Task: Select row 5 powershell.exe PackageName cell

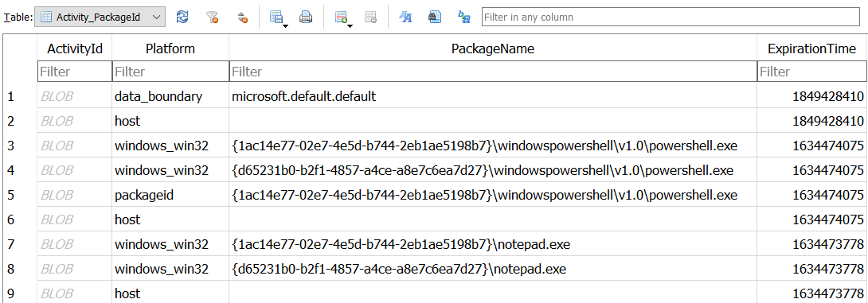Action: pos(493,195)
